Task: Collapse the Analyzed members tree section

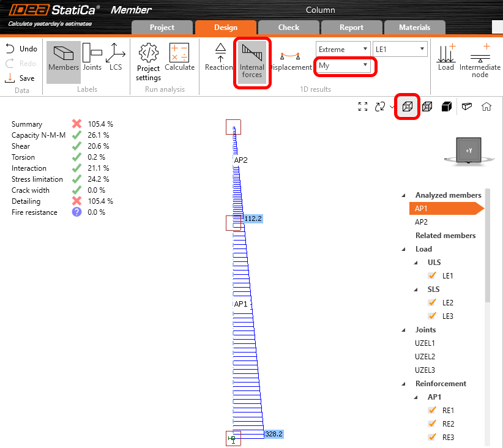Action: (x=404, y=195)
